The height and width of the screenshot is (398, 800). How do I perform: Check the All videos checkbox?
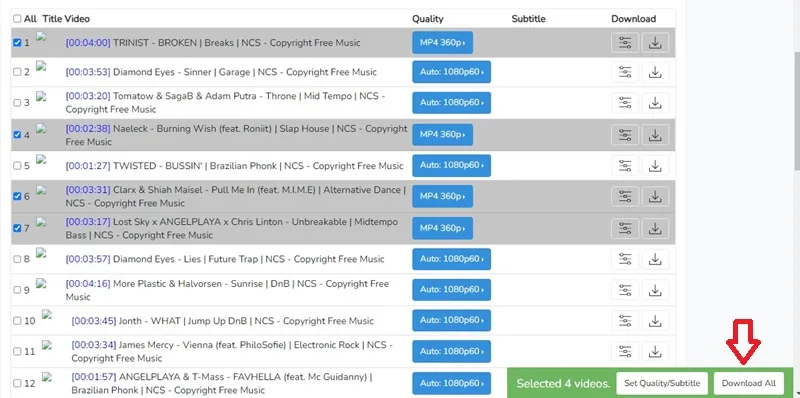17,19
